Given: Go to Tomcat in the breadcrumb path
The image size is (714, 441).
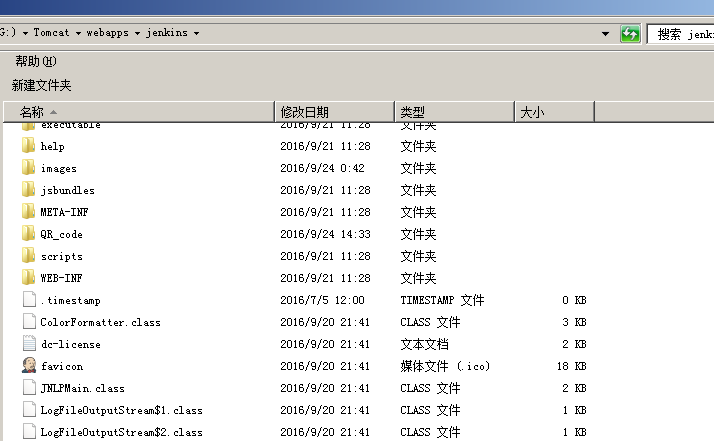Looking at the screenshot, I should click(x=51, y=32).
